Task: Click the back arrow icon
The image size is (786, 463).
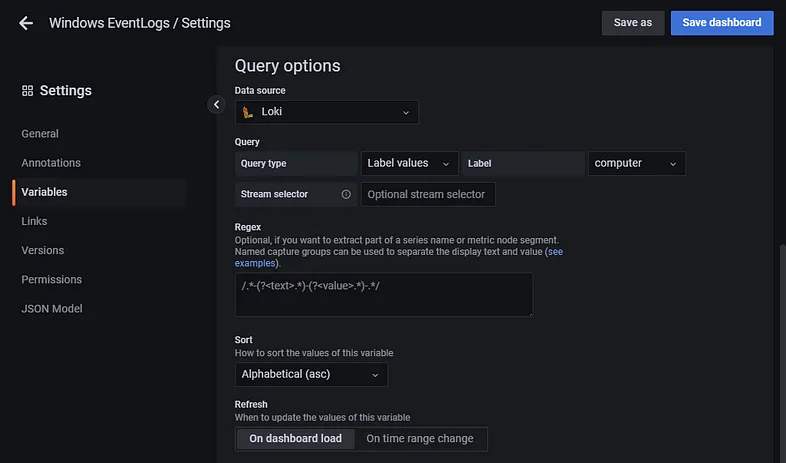Action: [26, 23]
